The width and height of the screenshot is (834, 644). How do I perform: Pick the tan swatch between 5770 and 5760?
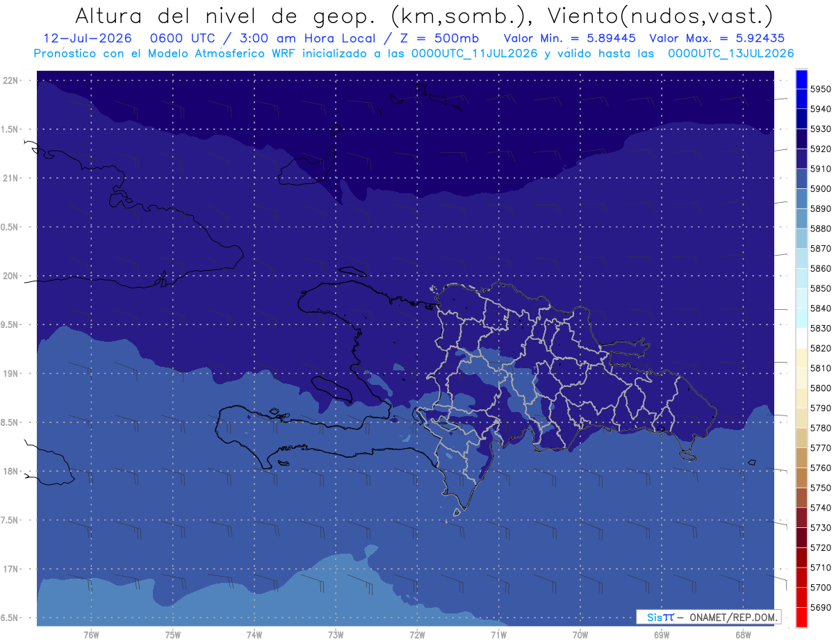click(x=801, y=458)
